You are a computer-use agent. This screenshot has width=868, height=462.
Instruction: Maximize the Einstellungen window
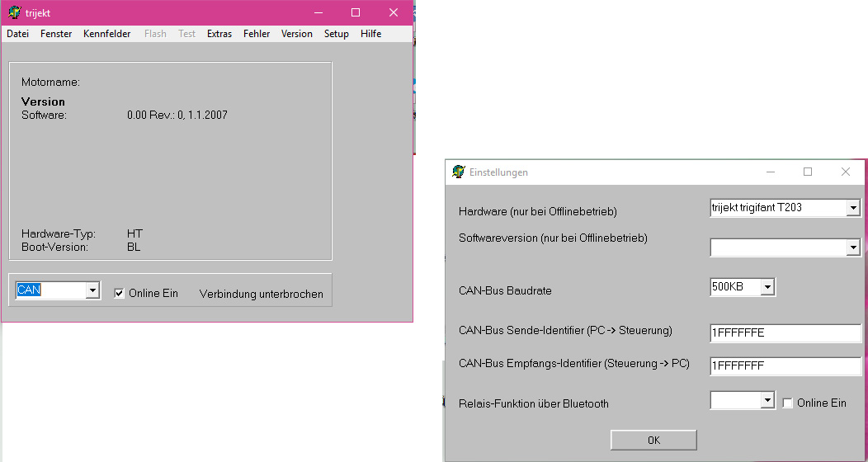tap(808, 172)
